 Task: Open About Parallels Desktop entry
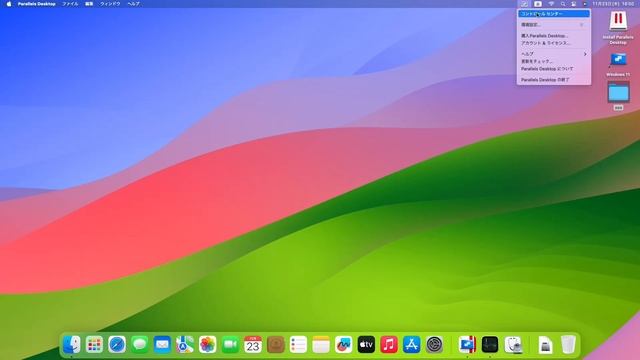(x=554, y=69)
